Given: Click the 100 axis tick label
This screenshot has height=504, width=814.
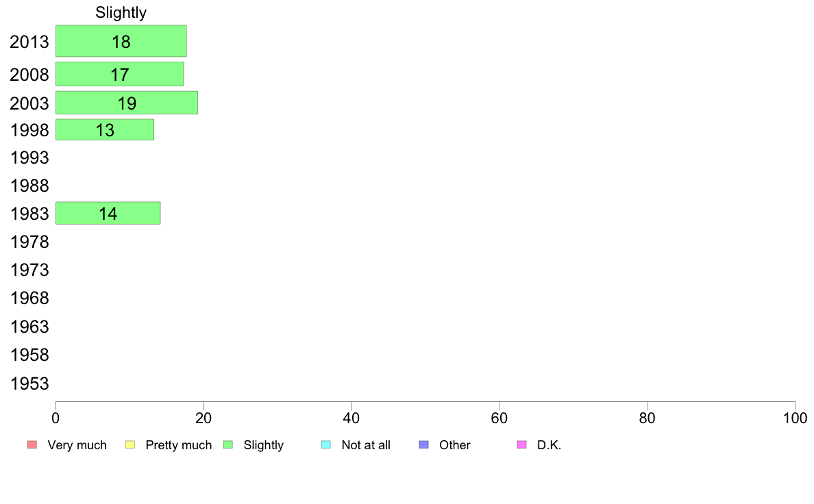Looking at the screenshot, I should pyautogui.click(x=795, y=418).
